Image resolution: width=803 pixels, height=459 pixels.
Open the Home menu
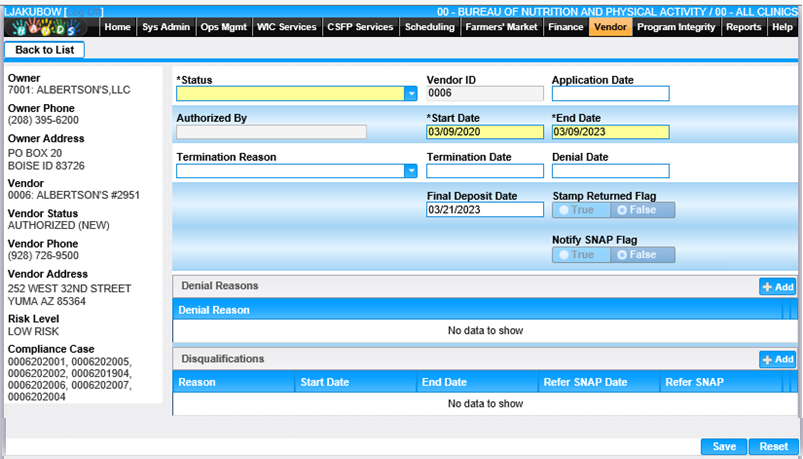pos(117,27)
